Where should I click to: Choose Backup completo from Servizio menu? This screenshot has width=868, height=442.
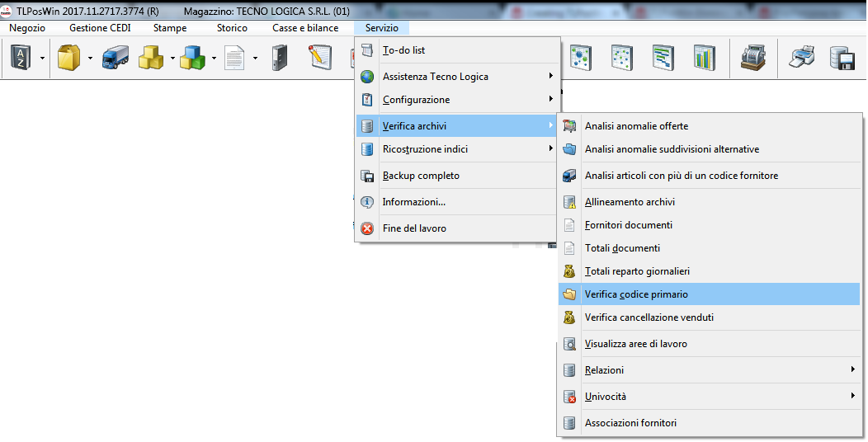421,176
